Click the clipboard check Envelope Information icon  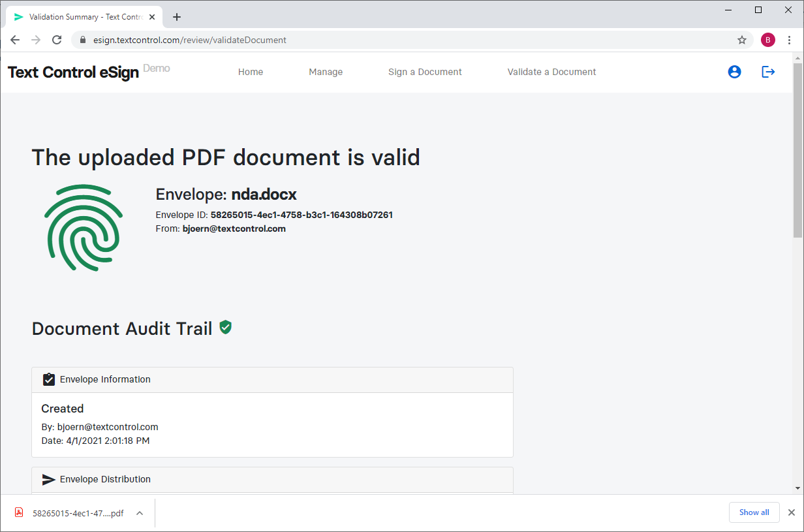pos(48,379)
